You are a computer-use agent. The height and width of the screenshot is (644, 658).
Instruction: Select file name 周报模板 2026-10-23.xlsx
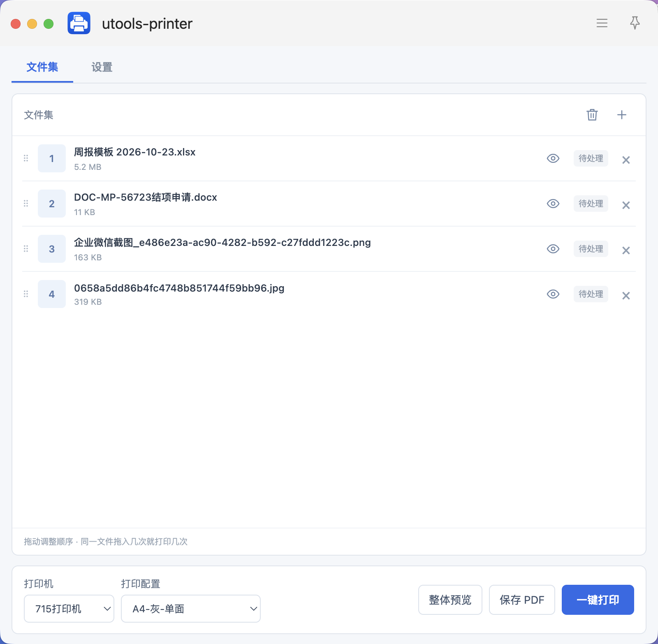[x=135, y=152]
